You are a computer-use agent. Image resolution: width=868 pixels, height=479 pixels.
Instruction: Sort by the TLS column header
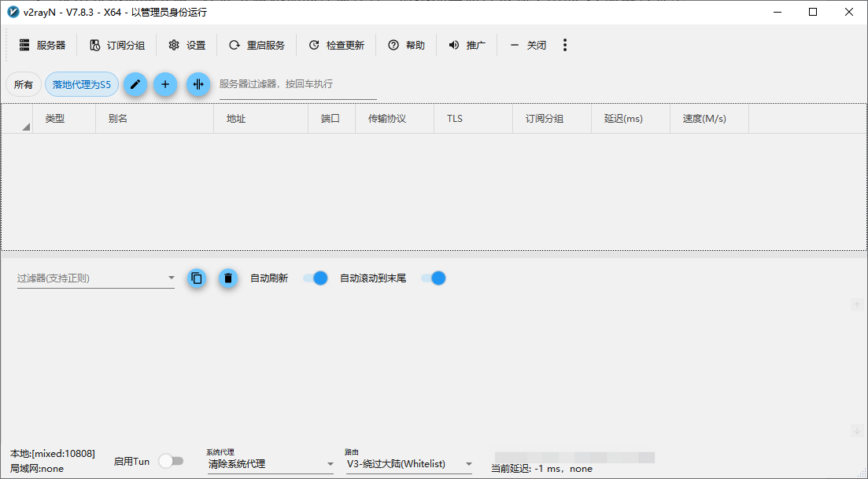click(473, 119)
